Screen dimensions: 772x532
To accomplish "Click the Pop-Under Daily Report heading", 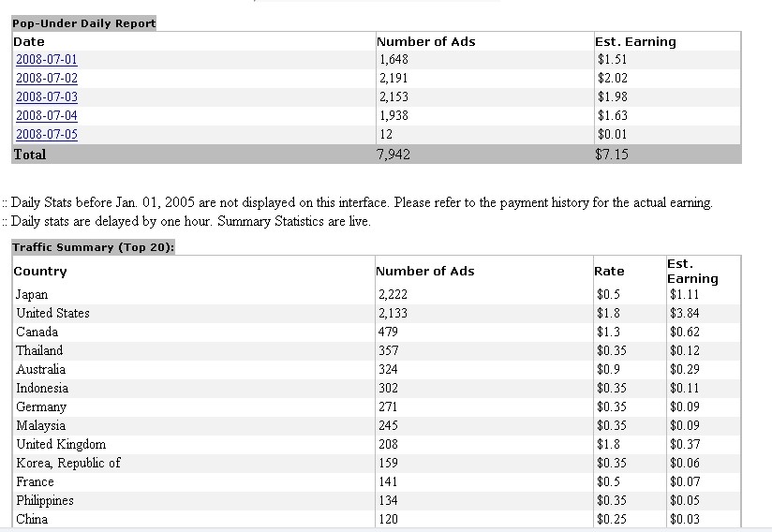I will coord(83,22).
